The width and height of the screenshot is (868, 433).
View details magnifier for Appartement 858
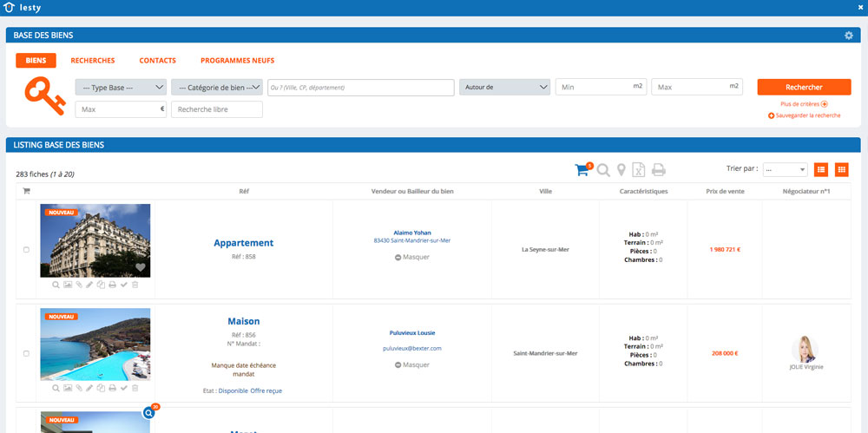tap(56, 285)
